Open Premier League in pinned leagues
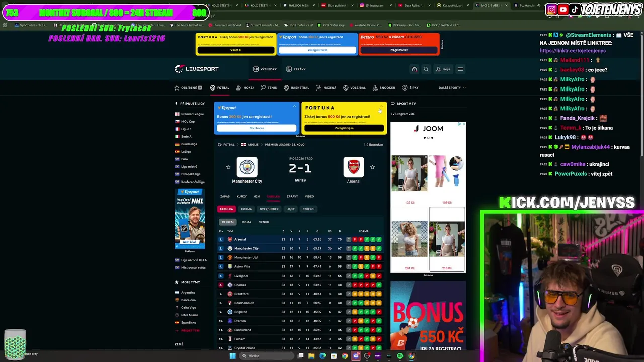 click(190, 114)
